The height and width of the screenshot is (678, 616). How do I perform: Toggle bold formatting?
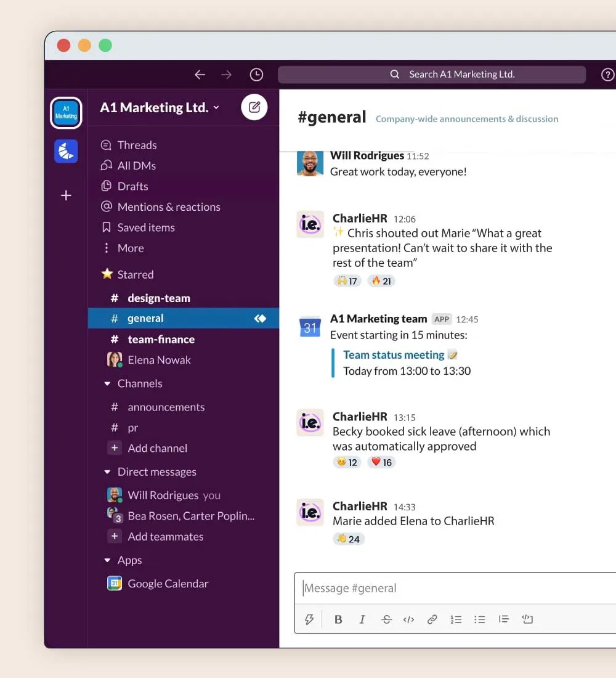point(338,619)
